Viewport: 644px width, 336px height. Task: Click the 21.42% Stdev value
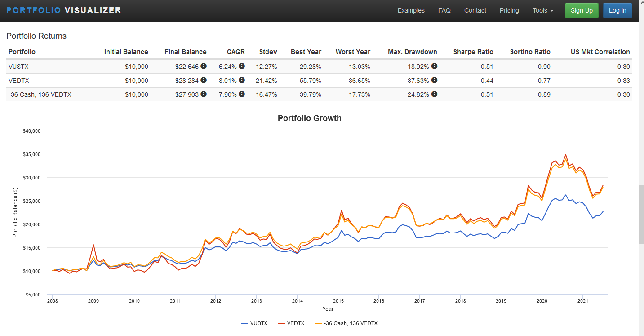click(266, 81)
